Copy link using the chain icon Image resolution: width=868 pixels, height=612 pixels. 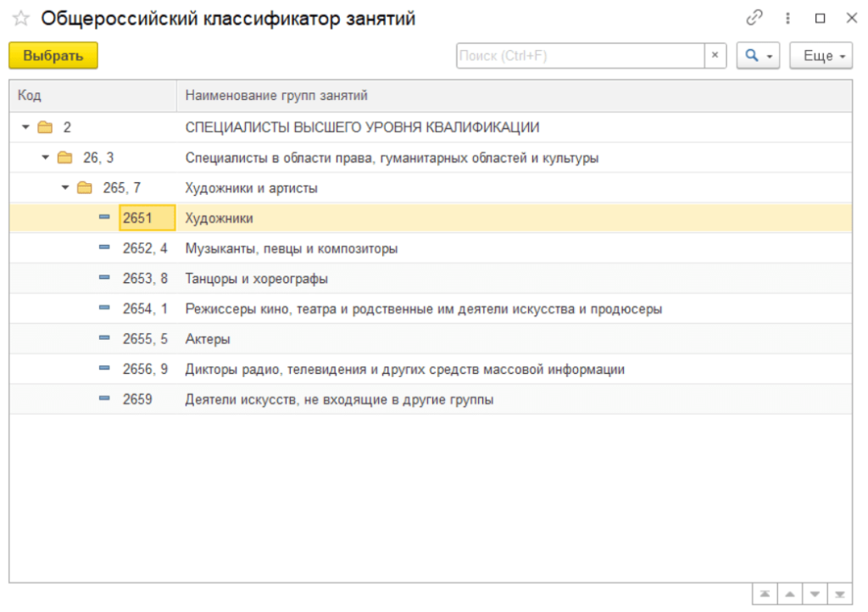(754, 18)
